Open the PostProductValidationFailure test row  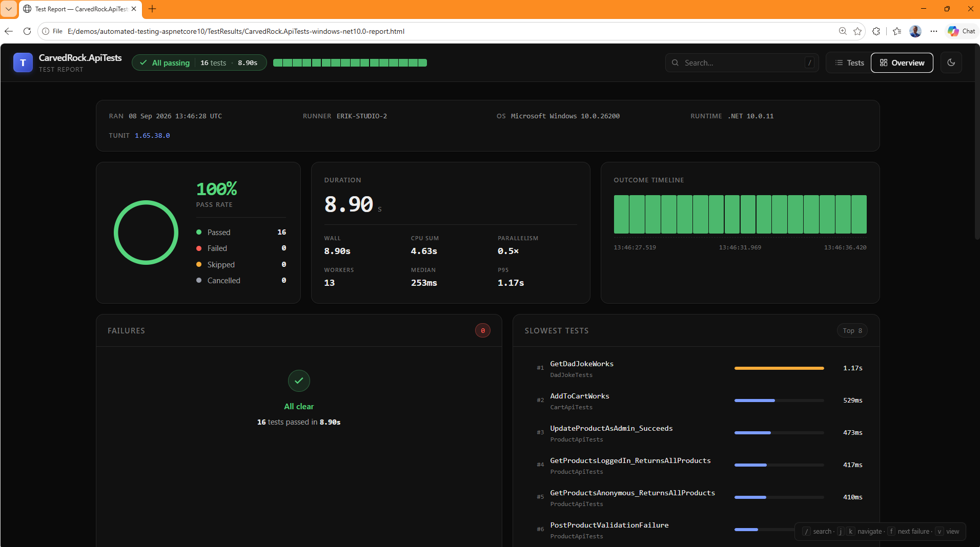[696, 530]
